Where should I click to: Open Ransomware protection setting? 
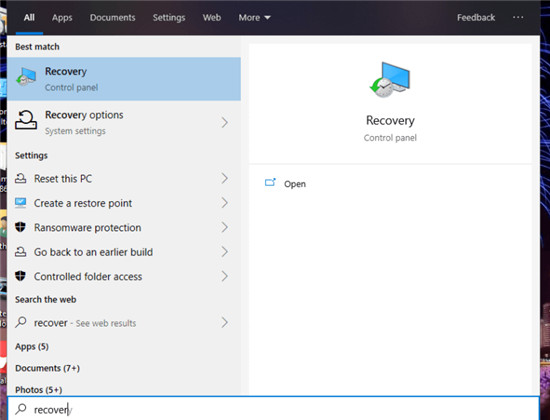point(124,228)
